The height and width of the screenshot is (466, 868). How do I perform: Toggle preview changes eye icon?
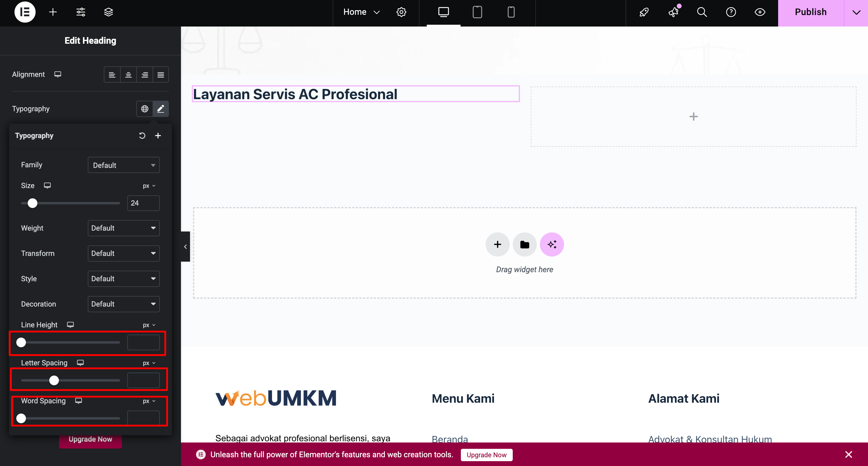point(760,12)
